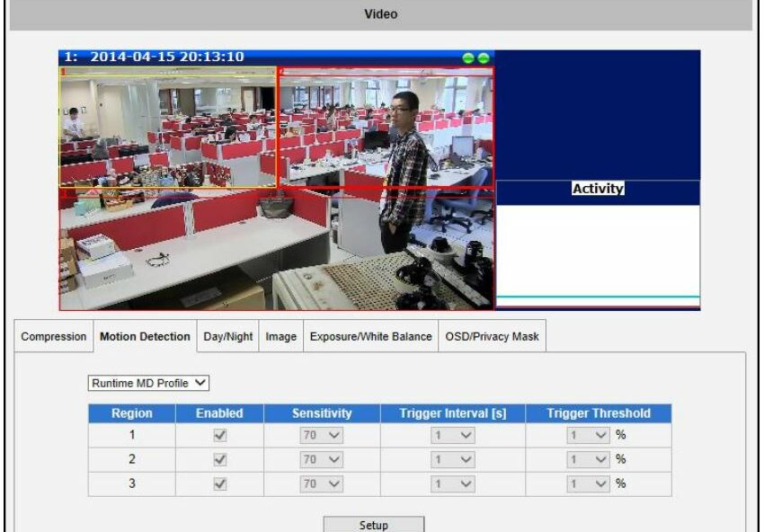Toggle the Enabled checkbox for region 2
Image resolution: width=764 pixels, height=532 pixels.
pos(219,459)
